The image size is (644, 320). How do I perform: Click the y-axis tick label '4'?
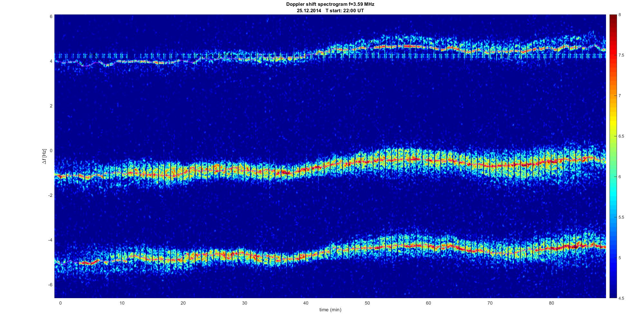pyautogui.click(x=51, y=61)
